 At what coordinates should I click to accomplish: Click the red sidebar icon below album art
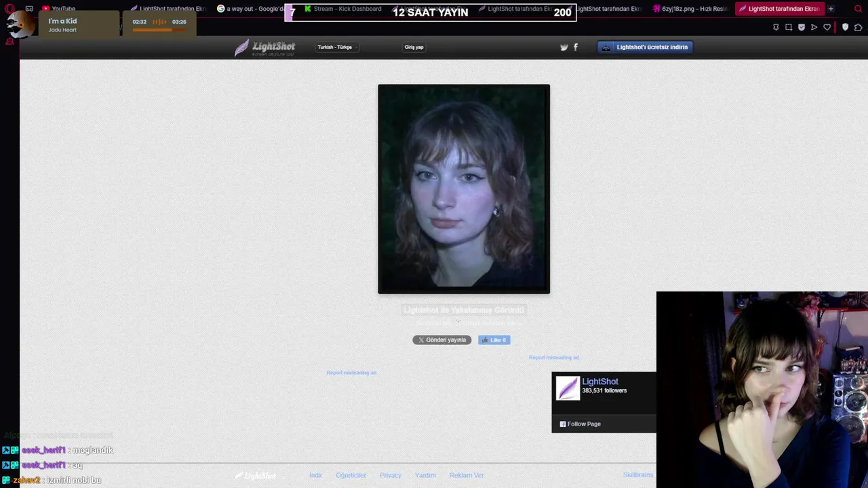9,42
